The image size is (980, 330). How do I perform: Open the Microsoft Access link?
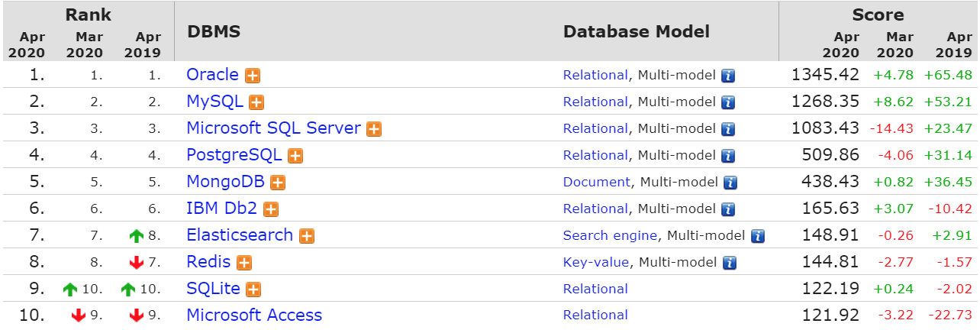click(254, 315)
